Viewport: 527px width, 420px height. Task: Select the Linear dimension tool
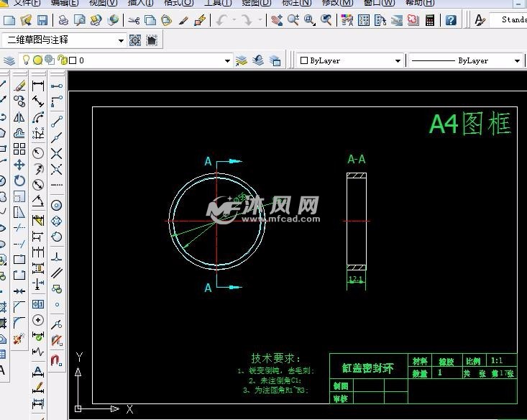[38, 86]
